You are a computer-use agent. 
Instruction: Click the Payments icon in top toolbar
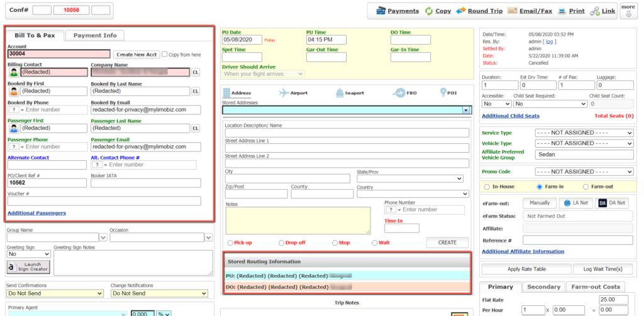(x=380, y=11)
